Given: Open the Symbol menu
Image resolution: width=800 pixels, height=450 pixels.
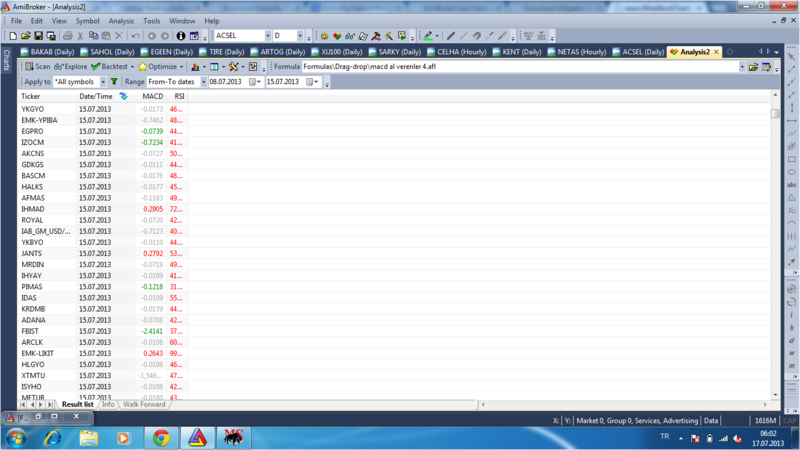Looking at the screenshot, I should (x=87, y=21).
